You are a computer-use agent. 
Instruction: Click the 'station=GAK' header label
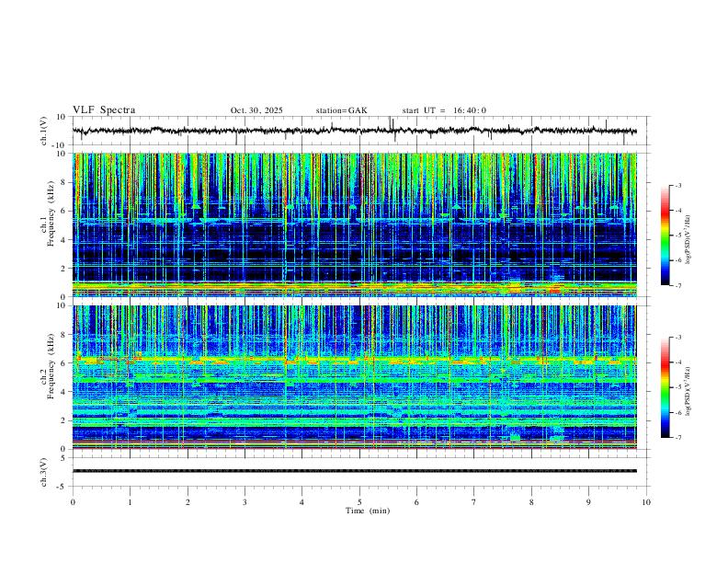(x=341, y=110)
